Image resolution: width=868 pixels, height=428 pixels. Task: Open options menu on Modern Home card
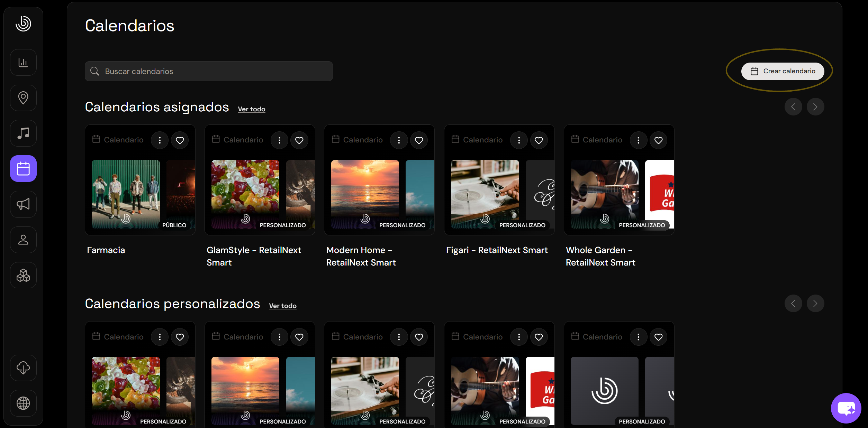coord(399,140)
